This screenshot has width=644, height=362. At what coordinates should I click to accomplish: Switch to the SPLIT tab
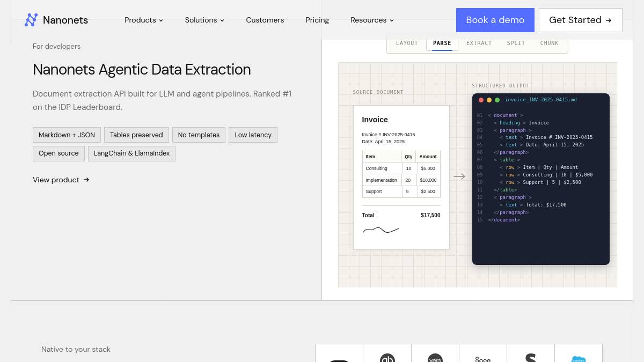516,43
